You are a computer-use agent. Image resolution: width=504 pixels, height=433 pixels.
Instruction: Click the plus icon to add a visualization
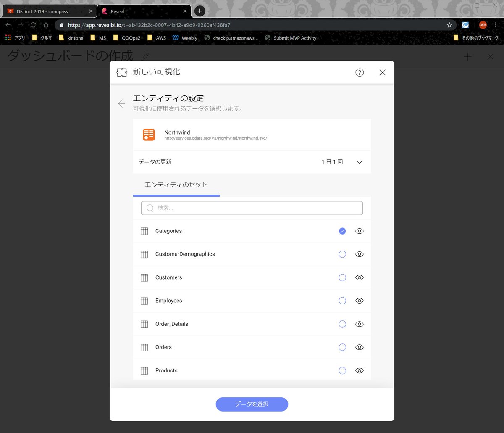pos(467,55)
